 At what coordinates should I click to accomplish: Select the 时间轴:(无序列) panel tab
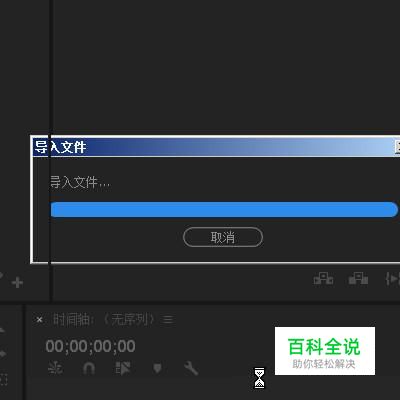coord(103,320)
